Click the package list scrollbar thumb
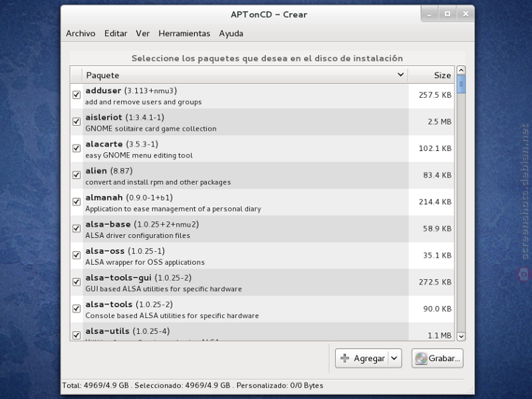This screenshot has height=399, width=532. coord(461,84)
